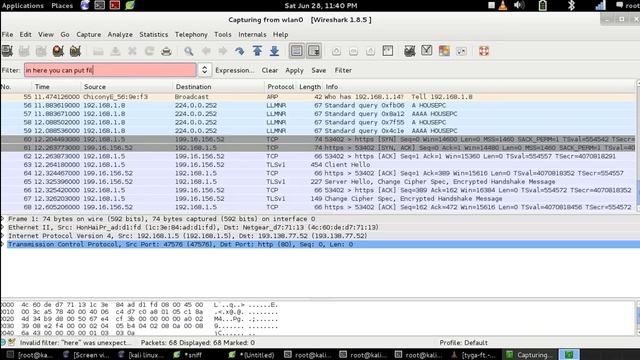This screenshot has height=360, width=640.
Task: Click the volume speaker tray icon
Action: pos(519,5)
